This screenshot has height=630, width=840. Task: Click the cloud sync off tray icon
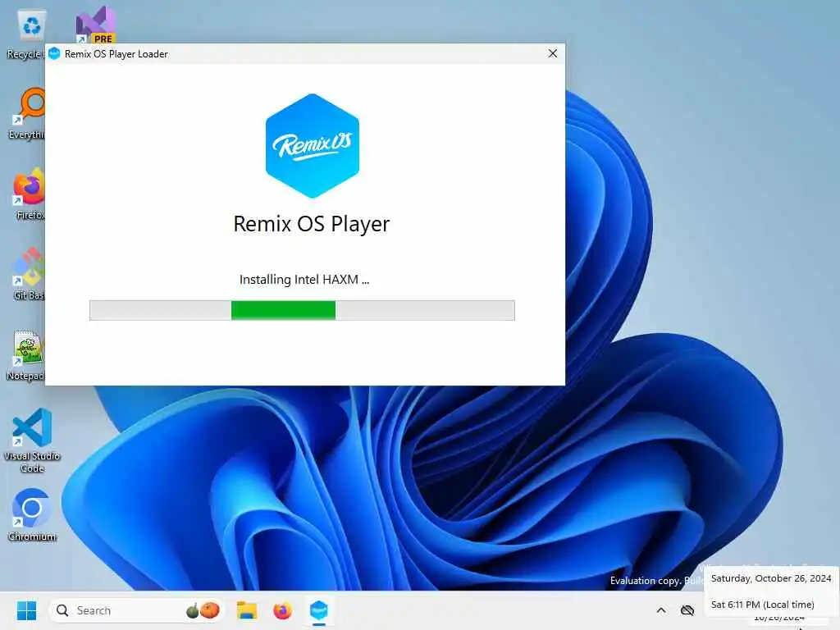[687, 610]
